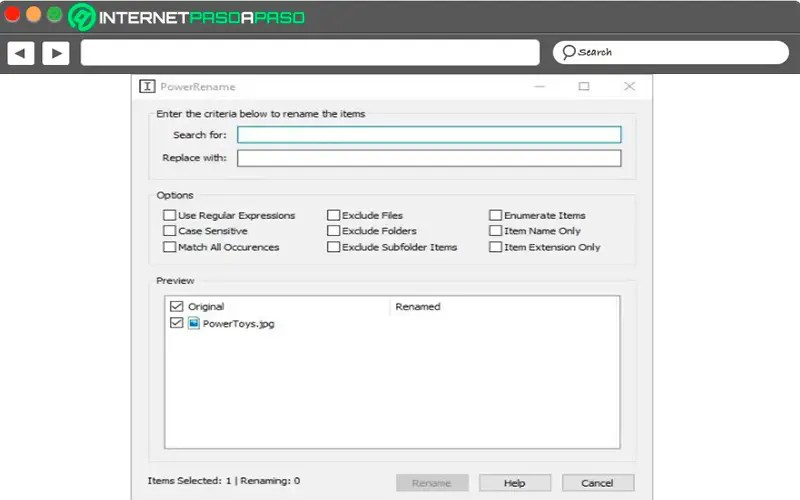Click the Original column header
The width and height of the screenshot is (800, 500).
tap(206, 307)
